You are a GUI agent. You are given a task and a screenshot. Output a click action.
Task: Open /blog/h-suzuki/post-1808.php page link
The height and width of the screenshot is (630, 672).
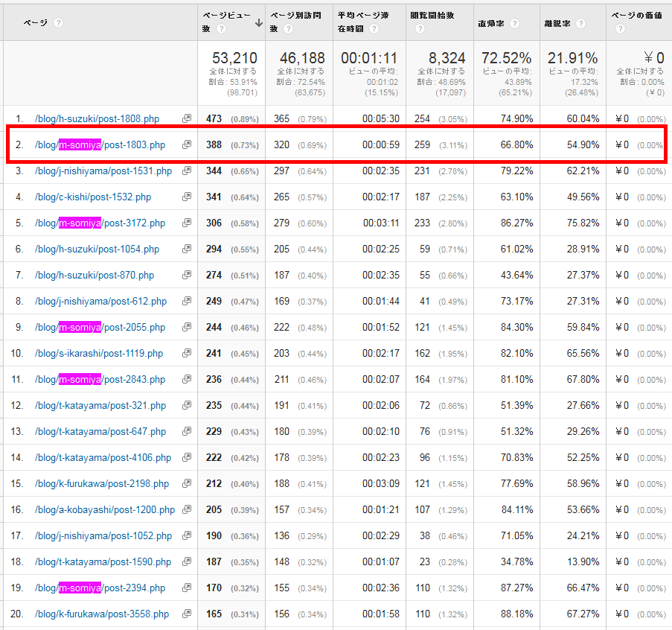pos(97,119)
